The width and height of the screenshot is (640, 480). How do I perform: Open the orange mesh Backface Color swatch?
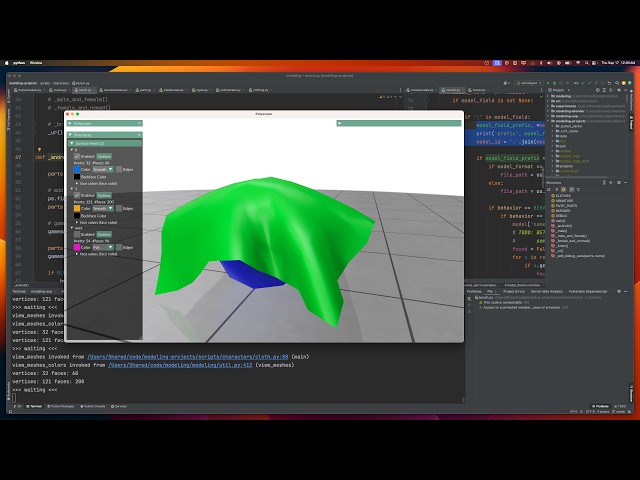[x=77, y=216]
